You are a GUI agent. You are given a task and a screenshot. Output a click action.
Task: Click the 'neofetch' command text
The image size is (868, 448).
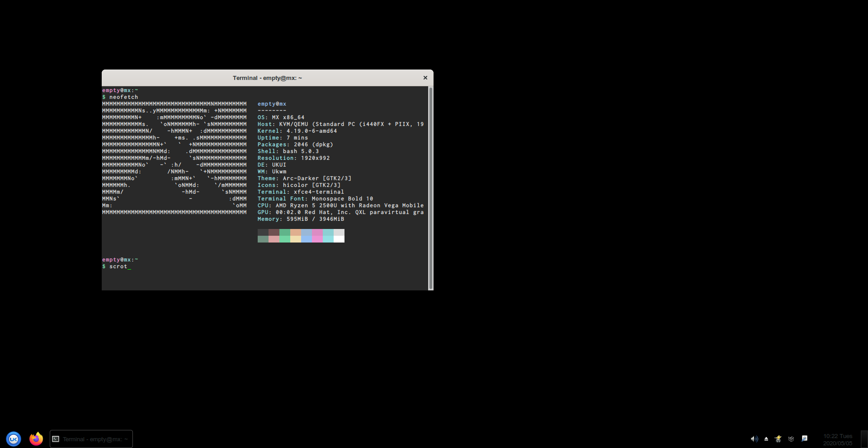124,97
